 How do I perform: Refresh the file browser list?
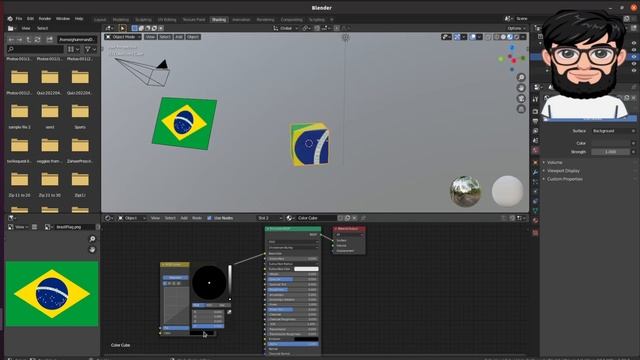[37, 40]
